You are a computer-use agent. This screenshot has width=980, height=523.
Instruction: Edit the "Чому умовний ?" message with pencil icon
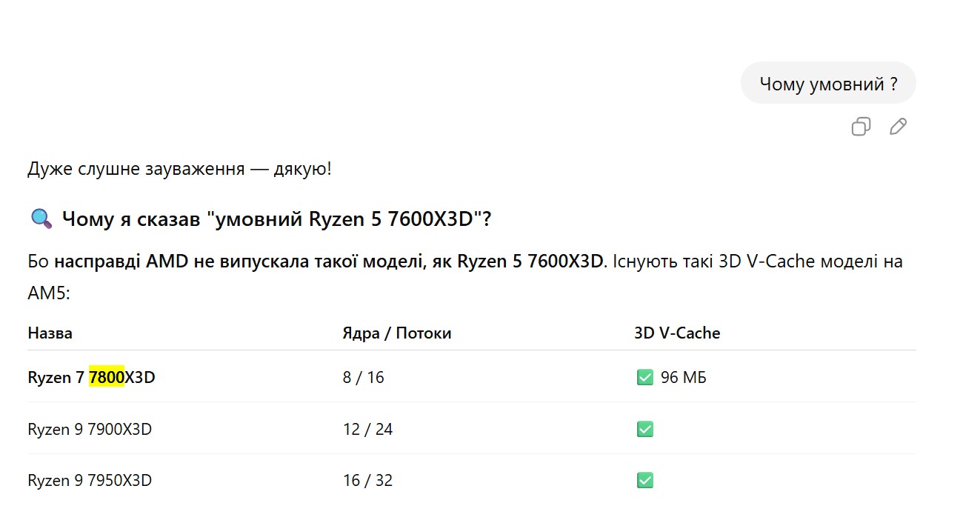[898, 127]
